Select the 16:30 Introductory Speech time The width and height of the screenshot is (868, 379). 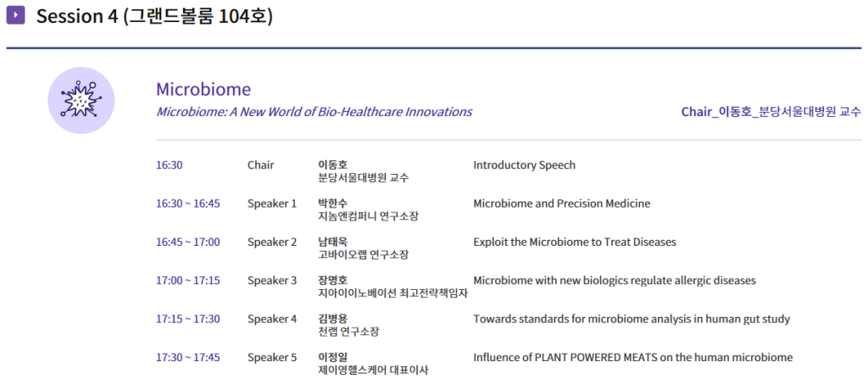(x=170, y=165)
